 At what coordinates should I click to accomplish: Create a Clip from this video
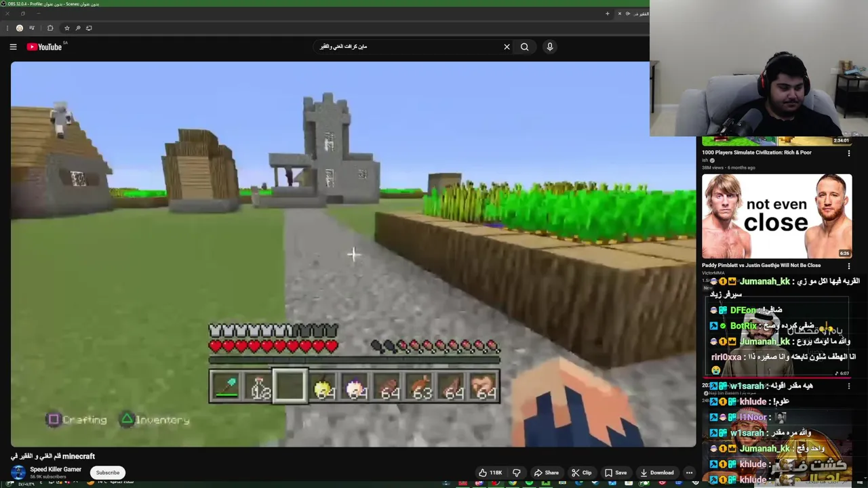(582, 472)
